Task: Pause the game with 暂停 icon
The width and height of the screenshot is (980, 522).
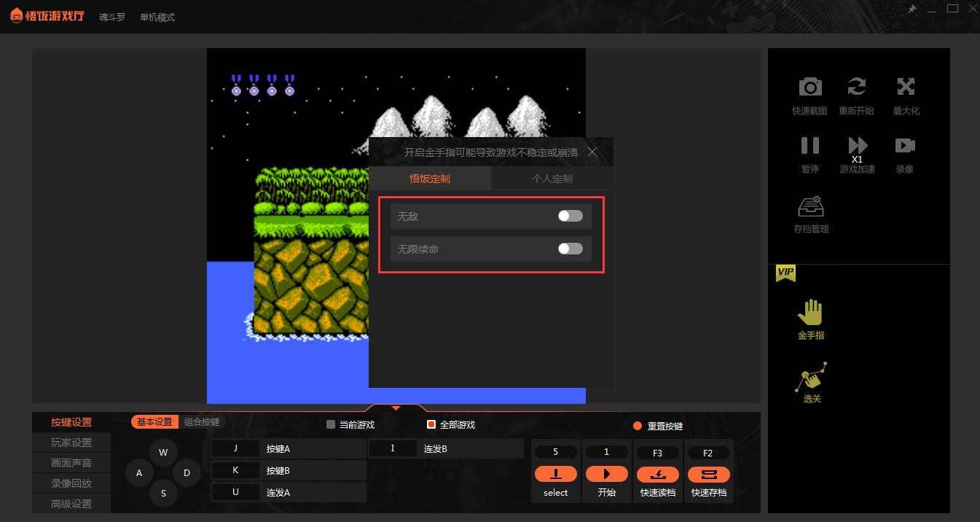Action: (810, 145)
